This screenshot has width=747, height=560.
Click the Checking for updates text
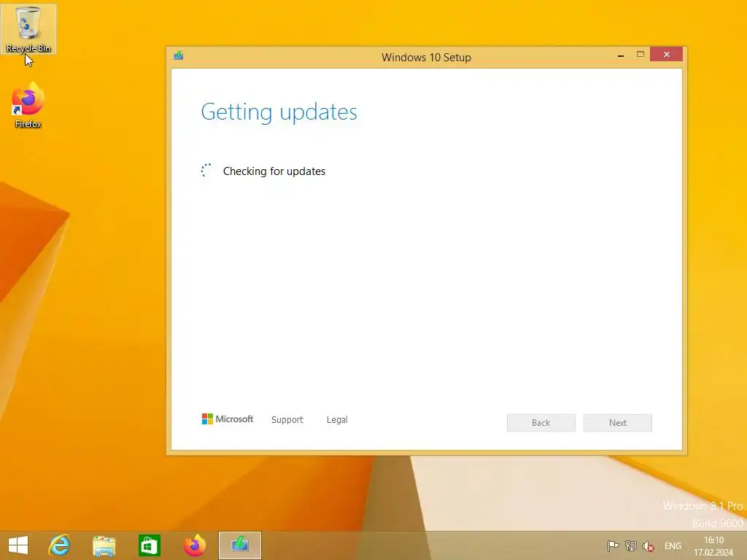pos(274,171)
